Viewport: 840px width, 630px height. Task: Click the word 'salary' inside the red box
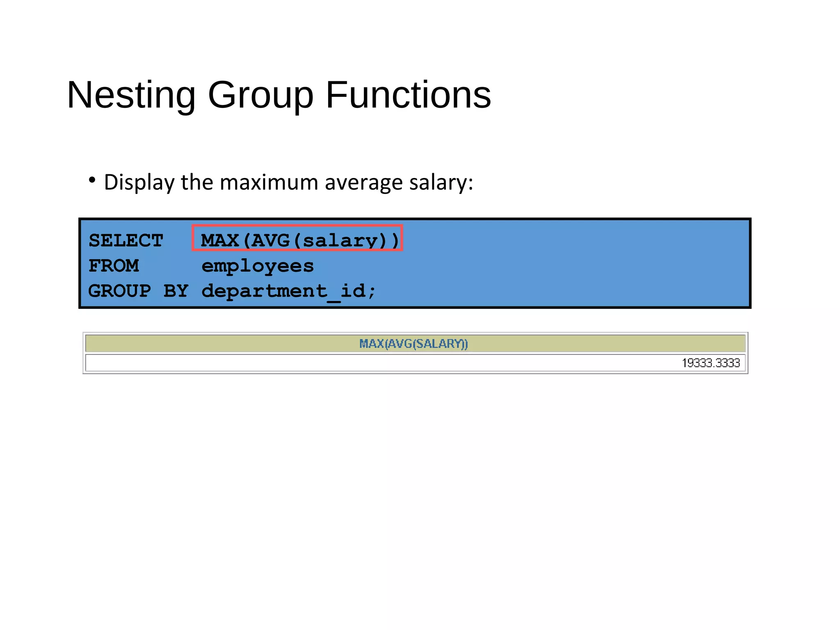(339, 241)
